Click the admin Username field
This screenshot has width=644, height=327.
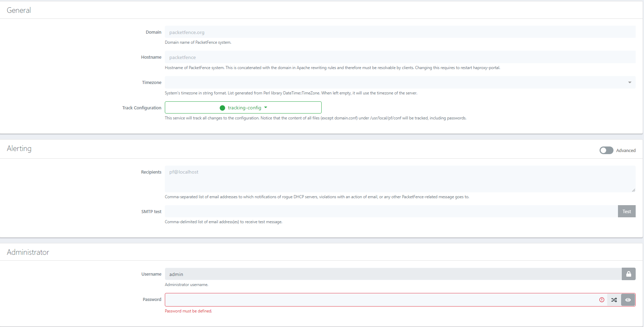(x=393, y=274)
